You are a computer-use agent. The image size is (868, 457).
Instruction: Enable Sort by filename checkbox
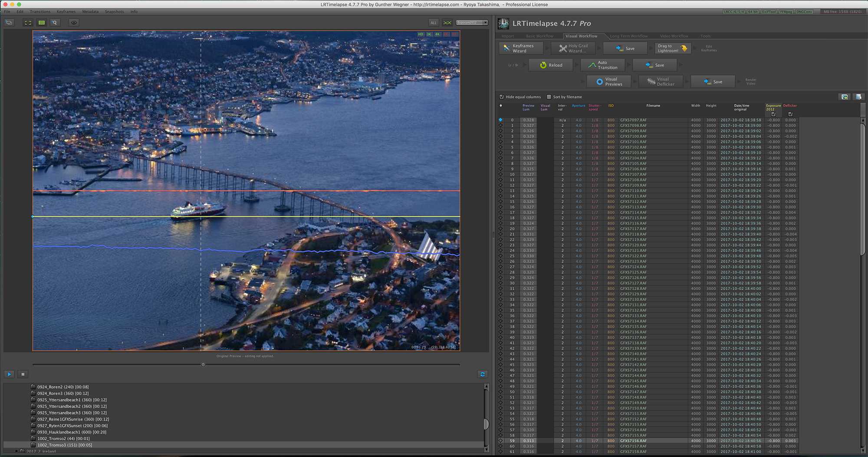[x=549, y=97]
